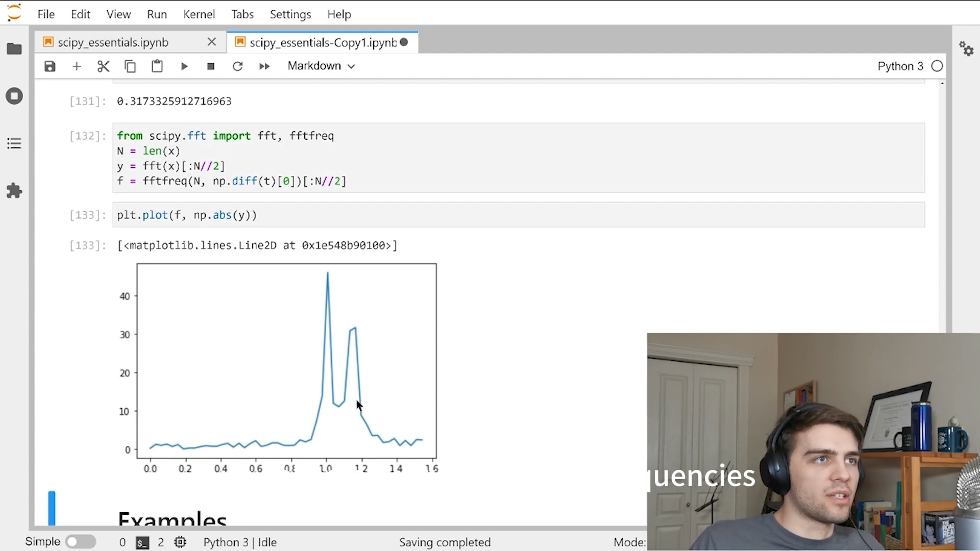Screen dimensions: 980x551
Task: Cut the selected cell with the scissors icon
Action: point(103,66)
